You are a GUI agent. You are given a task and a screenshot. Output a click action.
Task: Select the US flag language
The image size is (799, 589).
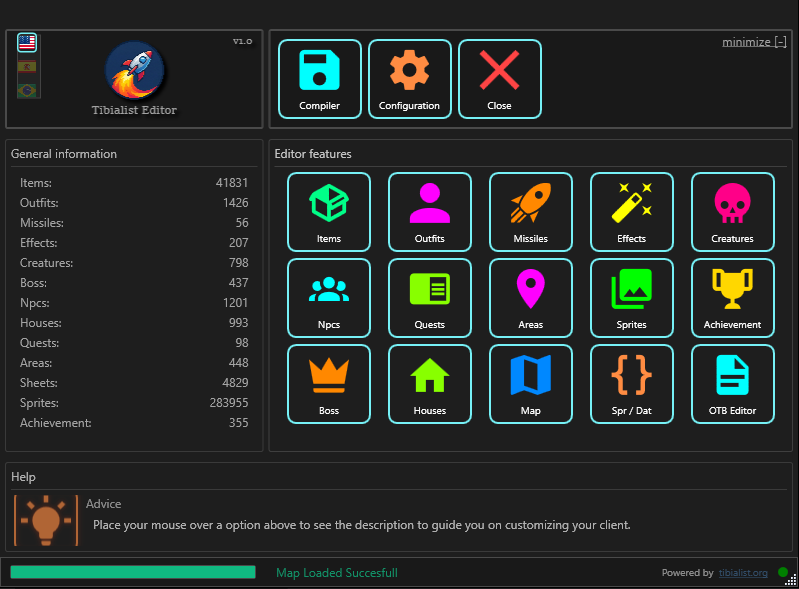tap(27, 43)
